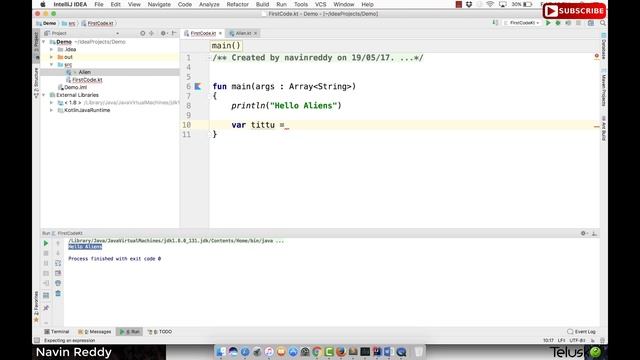Select the Alien file in project tree
The image size is (640, 360).
(x=84, y=72)
